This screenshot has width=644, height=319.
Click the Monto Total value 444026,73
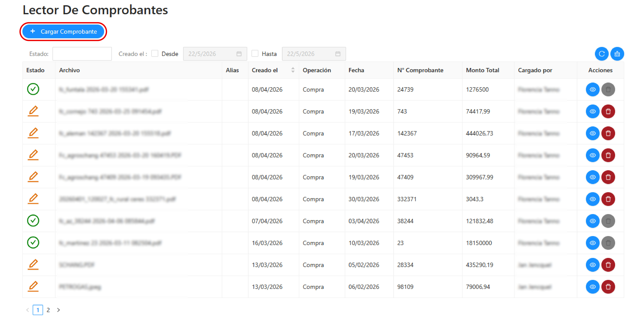tap(480, 133)
